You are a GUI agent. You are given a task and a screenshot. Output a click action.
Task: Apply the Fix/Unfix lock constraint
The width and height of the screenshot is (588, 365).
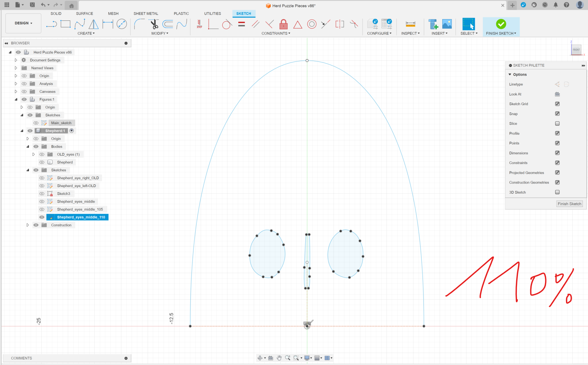[x=283, y=24]
